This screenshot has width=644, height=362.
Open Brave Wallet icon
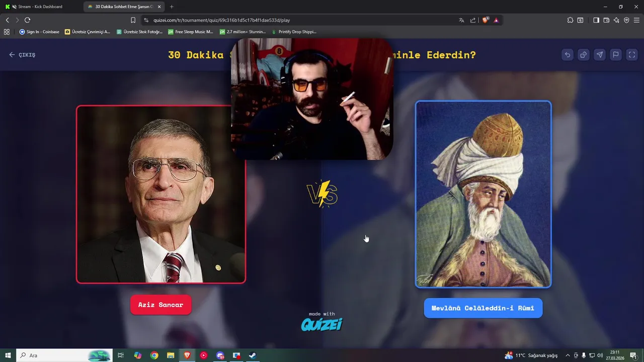tap(606, 20)
